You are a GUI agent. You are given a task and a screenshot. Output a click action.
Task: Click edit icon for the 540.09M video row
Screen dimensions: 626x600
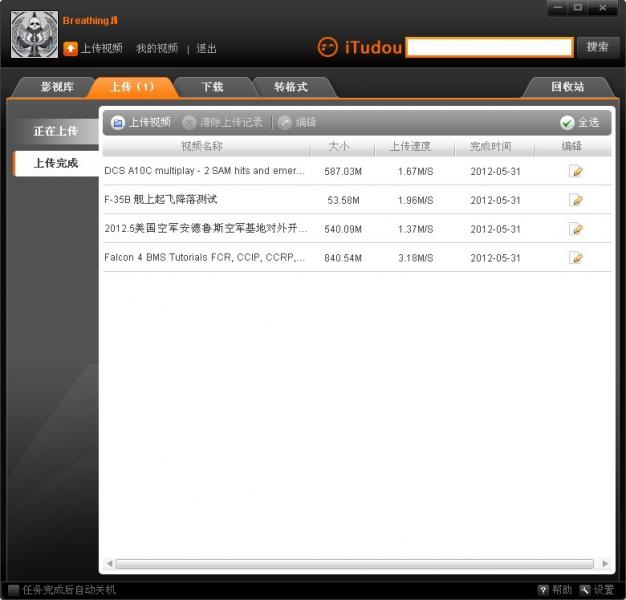pyautogui.click(x=576, y=229)
